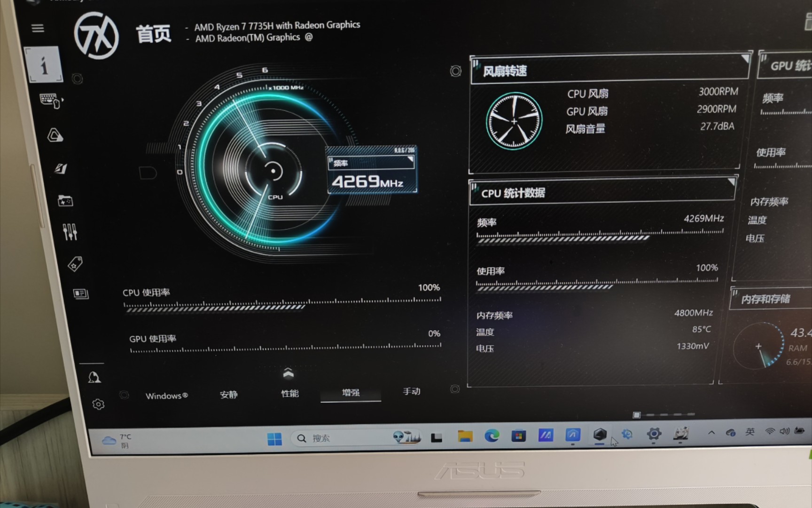Click the 风扇音量 label
The height and width of the screenshot is (508, 812).
585,129
